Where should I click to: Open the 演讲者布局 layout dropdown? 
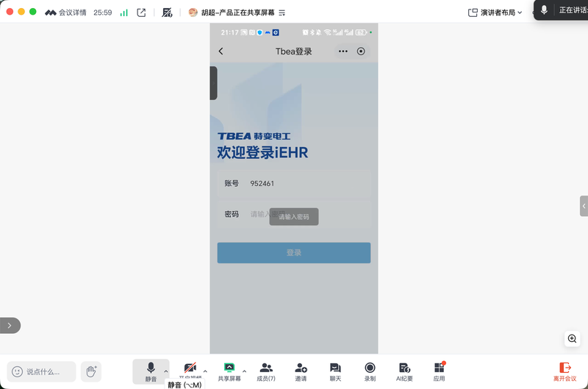pyautogui.click(x=495, y=13)
